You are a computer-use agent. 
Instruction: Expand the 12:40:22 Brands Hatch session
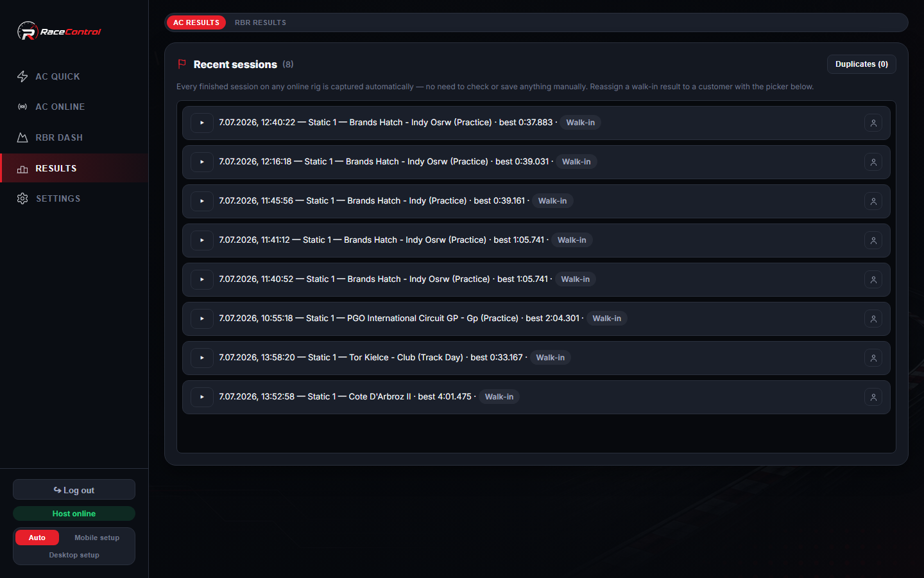tap(202, 123)
